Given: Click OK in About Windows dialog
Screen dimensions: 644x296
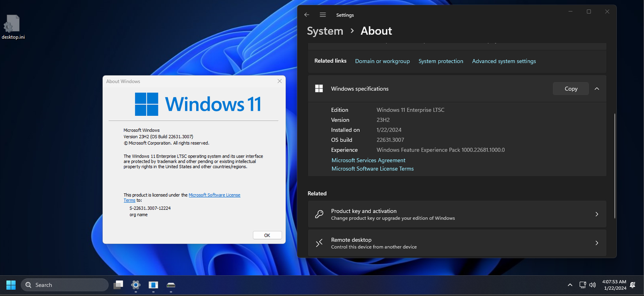Looking at the screenshot, I should click(x=267, y=235).
